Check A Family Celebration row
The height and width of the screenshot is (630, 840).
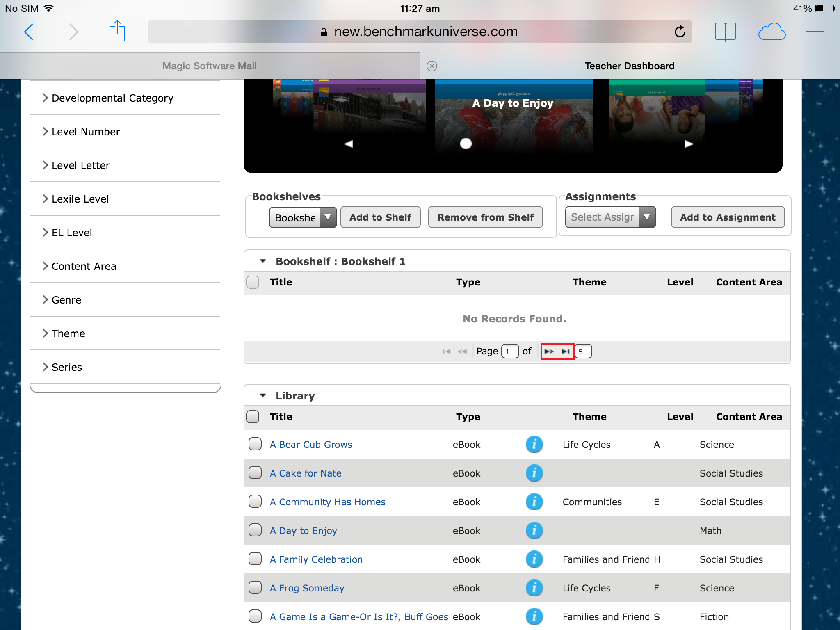pos(255,559)
